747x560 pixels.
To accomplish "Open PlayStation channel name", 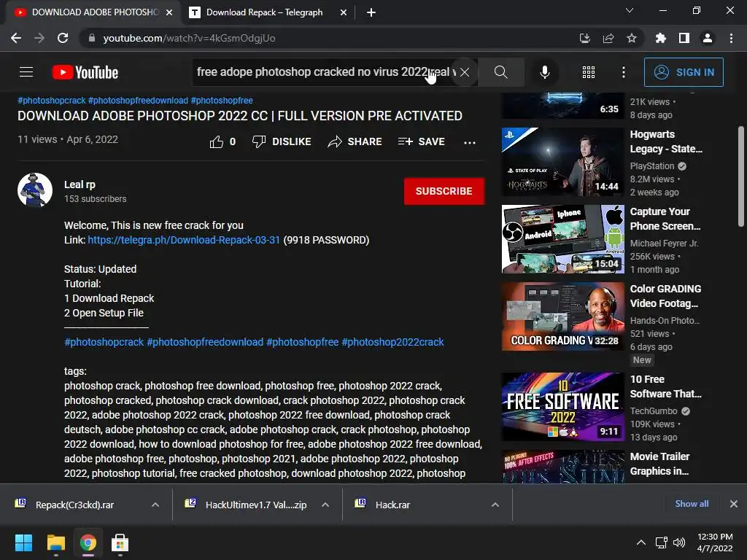I will tap(651, 166).
